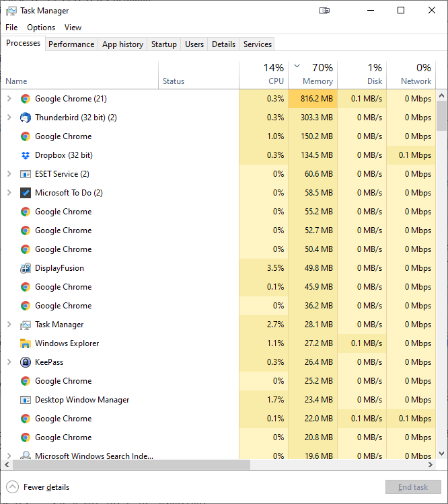Sort by the Disk column header

click(362, 75)
